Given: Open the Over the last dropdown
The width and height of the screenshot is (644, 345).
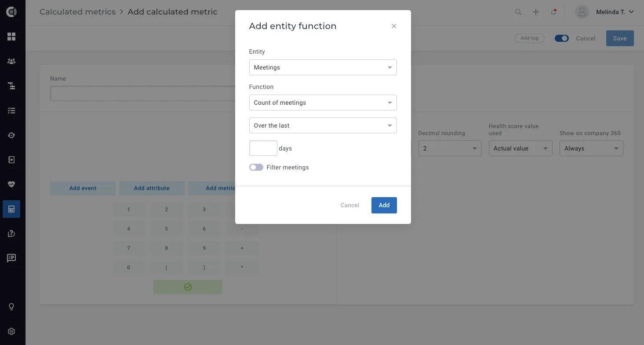Looking at the screenshot, I should [x=323, y=125].
